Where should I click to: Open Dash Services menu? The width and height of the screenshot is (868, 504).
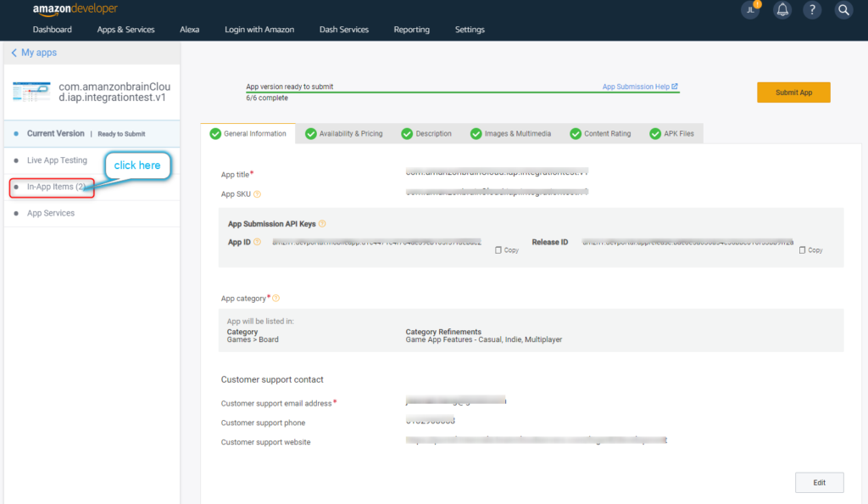coord(344,30)
